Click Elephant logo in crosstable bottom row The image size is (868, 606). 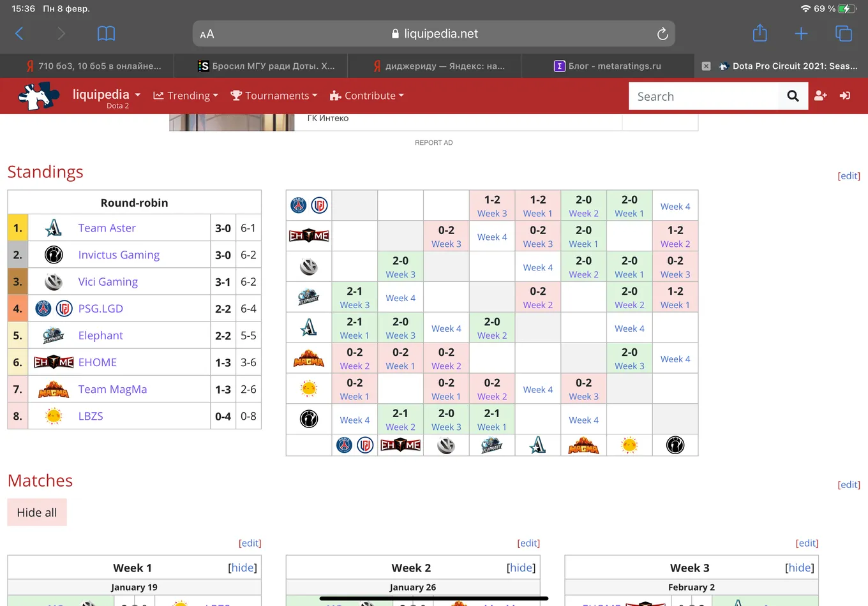[x=491, y=445]
